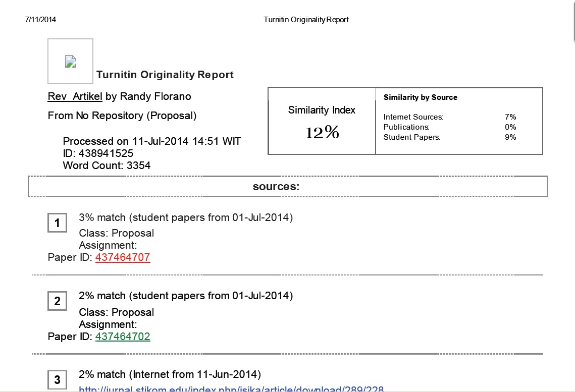Click the page header title Turnitin Originality Report
575x392 pixels.
point(306,20)
